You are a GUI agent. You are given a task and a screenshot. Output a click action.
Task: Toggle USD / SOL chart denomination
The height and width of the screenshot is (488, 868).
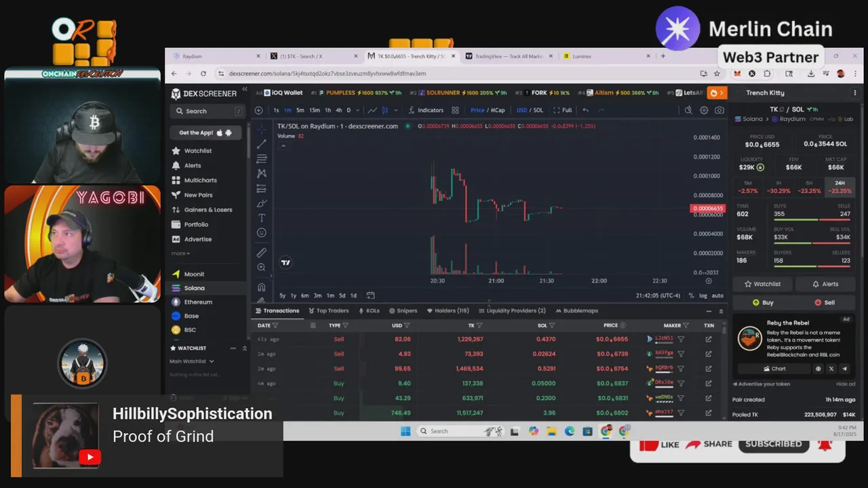[x=530, y=110]
